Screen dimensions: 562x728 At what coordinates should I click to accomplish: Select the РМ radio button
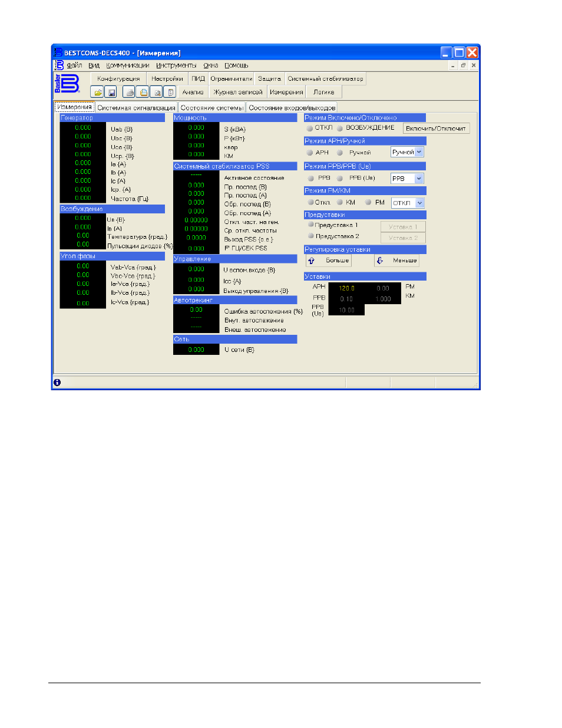coord(368,202)
